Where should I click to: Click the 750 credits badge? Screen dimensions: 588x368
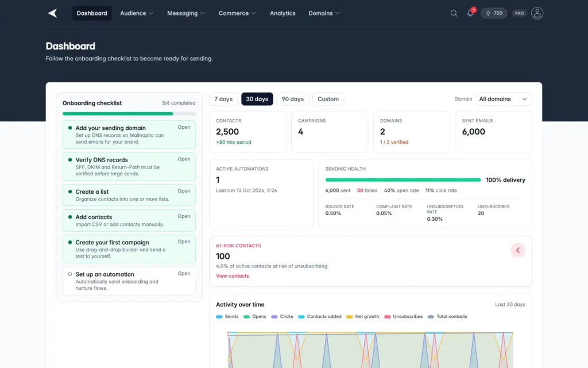pos(494,13)
